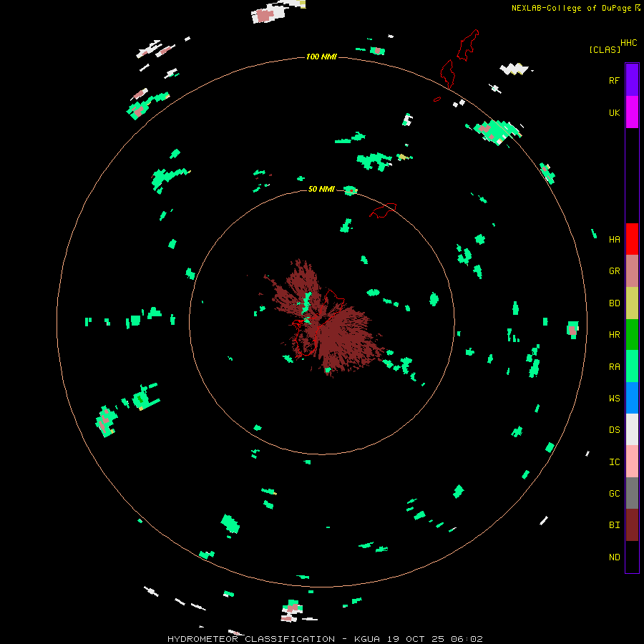Click the BD legend label
Screen dimensions: 644x644
tap(614, 303)
